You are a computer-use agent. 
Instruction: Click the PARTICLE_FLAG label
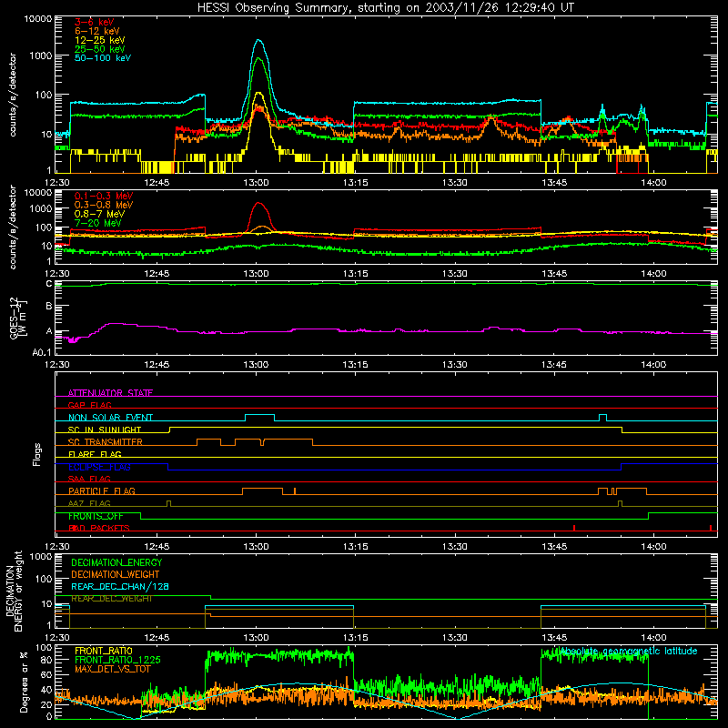pyautogui.click(x=102, y=490)
